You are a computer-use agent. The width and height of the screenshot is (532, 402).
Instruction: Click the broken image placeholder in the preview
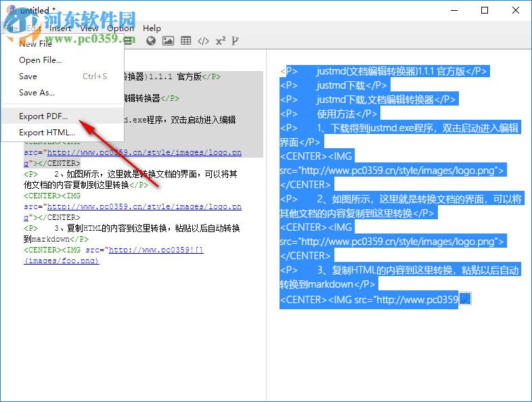[x=465, y=298]
